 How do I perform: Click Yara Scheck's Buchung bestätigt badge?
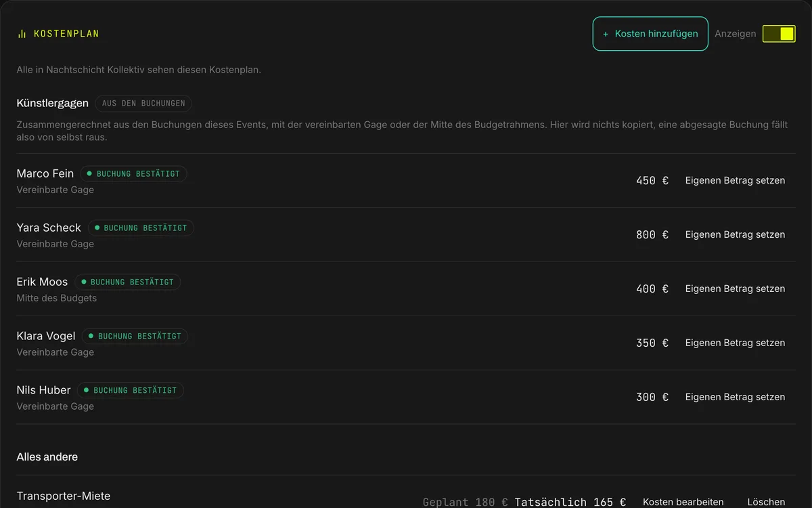point(141,228)
